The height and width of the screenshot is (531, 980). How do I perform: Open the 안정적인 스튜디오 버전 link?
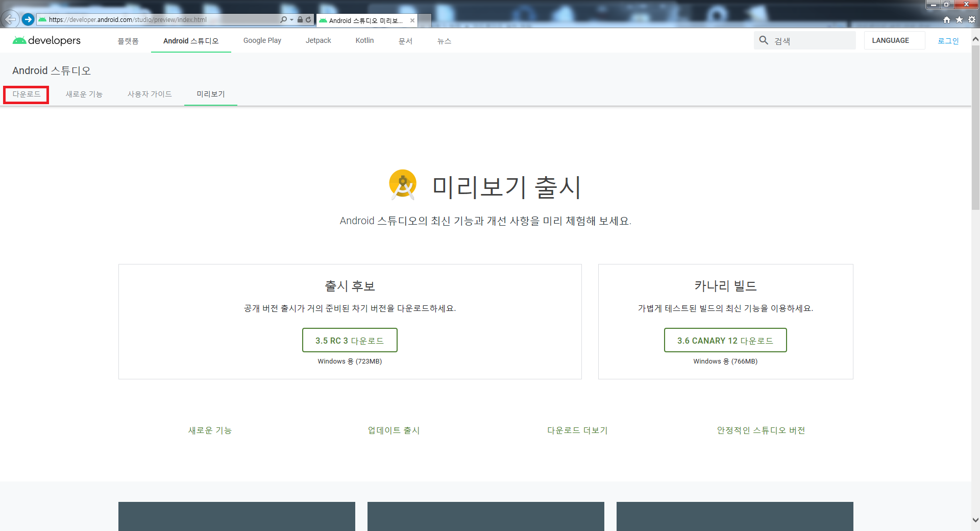point(761,430)
